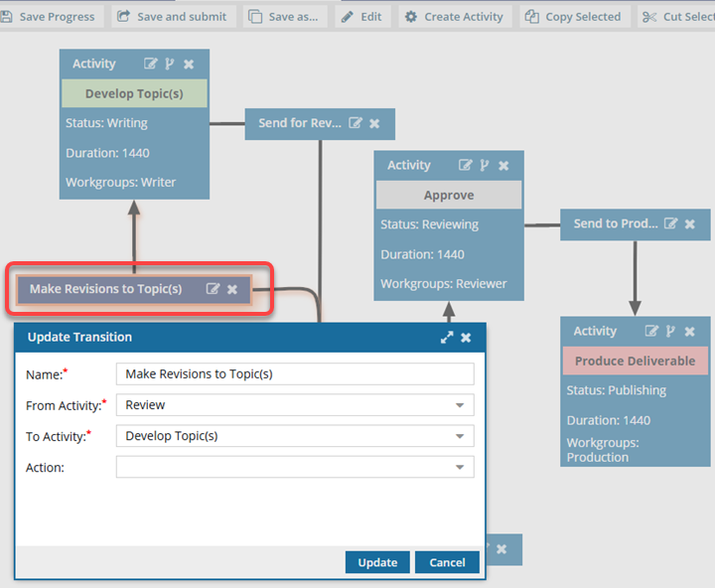This screenshot has width=715, height=588.
Task: Select Create Activity in toolbar
Action: 455,17
